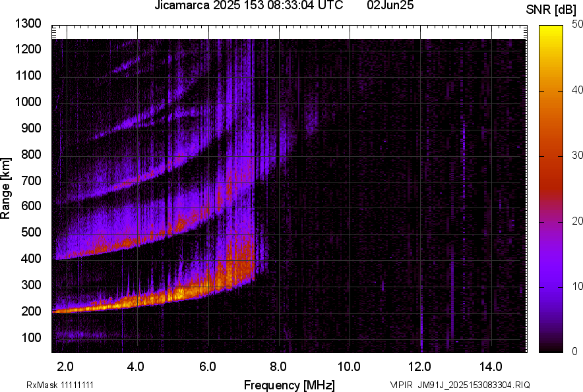Click range tick label "600"

[31, 206]
